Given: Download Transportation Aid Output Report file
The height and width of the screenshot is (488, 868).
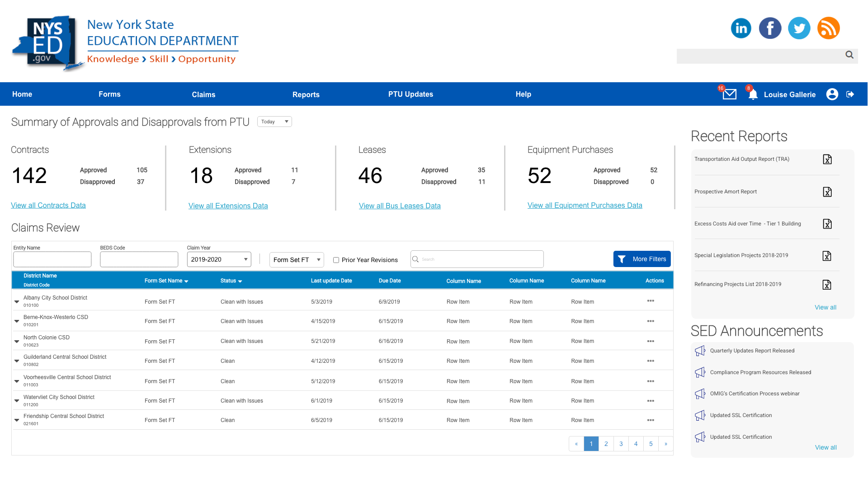Looking at the screenshot, I should click(827, 160).
